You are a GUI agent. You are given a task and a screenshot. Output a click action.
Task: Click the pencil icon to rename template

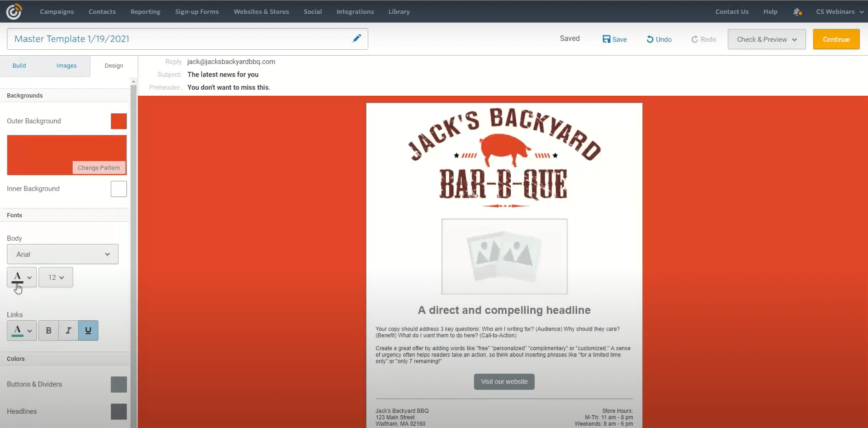[357, 39]
